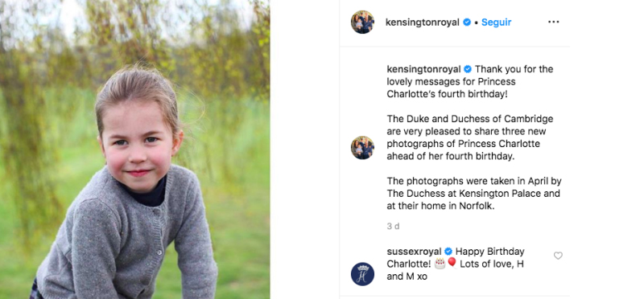Click verified badge next to header kensingtonroyal
The height and width of the screenshot is (299, 644).
(467, 23)
